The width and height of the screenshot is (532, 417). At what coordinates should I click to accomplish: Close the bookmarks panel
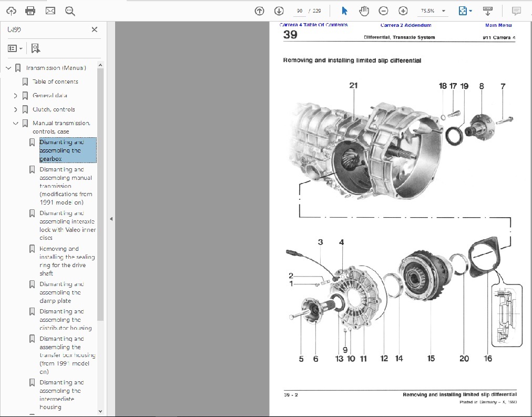pos(95,29)
